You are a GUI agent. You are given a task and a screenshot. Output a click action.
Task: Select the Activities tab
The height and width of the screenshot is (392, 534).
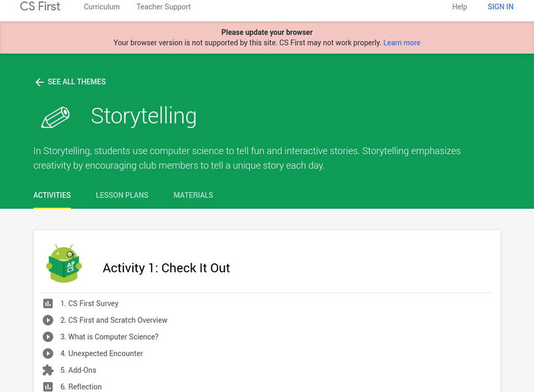52,195
